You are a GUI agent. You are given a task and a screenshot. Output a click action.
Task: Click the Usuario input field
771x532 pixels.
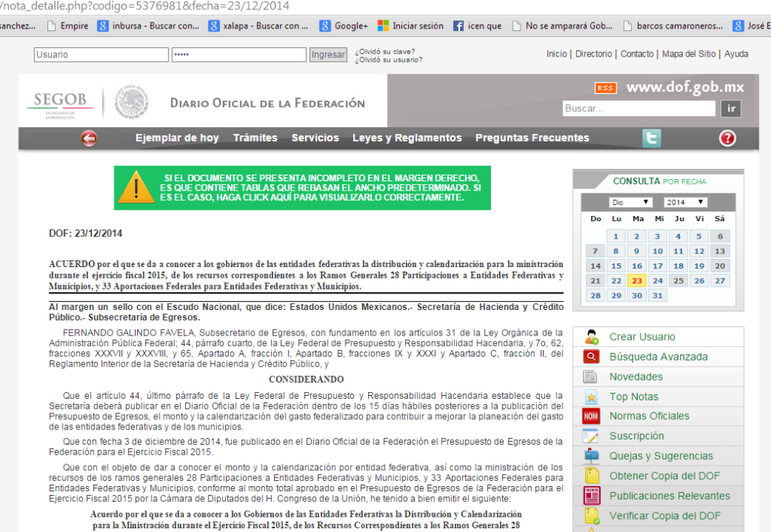(102, 54)
